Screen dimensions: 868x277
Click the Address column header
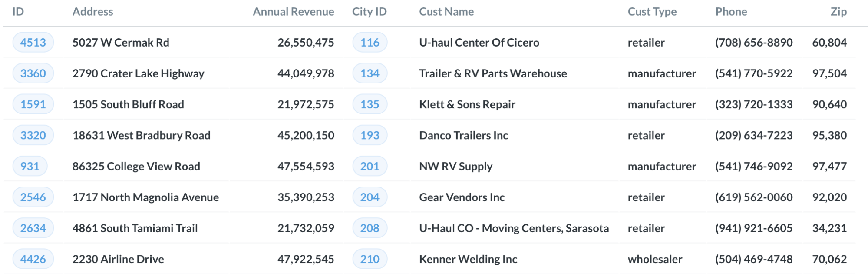pos(92,12)
